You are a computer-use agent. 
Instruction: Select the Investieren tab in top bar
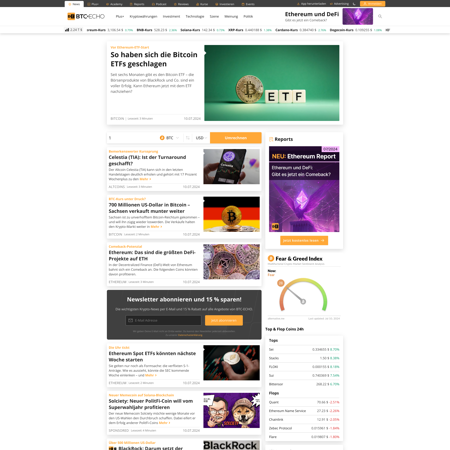pyautogui.click(x=225, y=4)
